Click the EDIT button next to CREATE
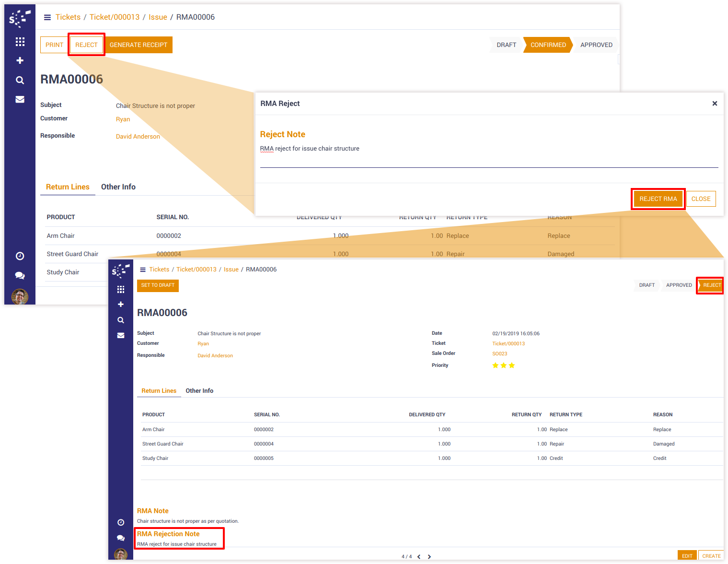This screenshot has height=564, width=728. [687, 556]
